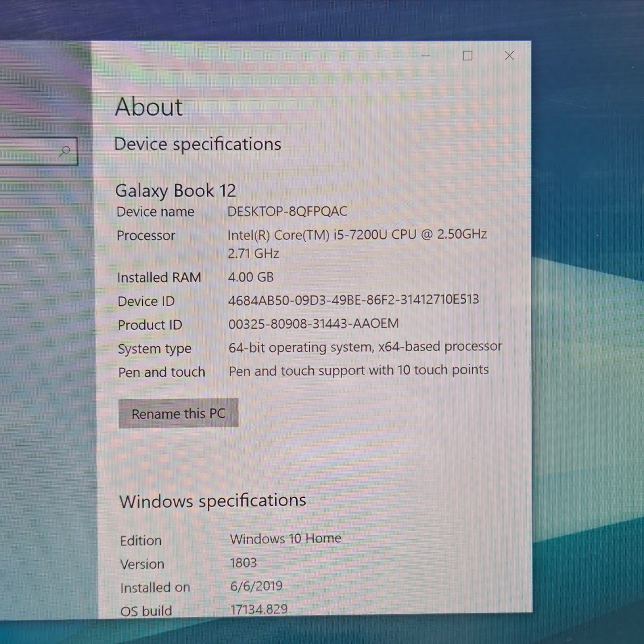Click the search magnifier icon

coord(65,151)
